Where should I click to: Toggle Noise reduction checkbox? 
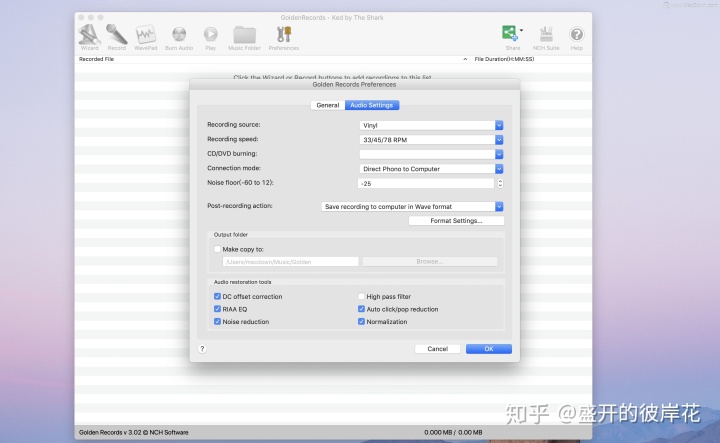pos(217,322)
